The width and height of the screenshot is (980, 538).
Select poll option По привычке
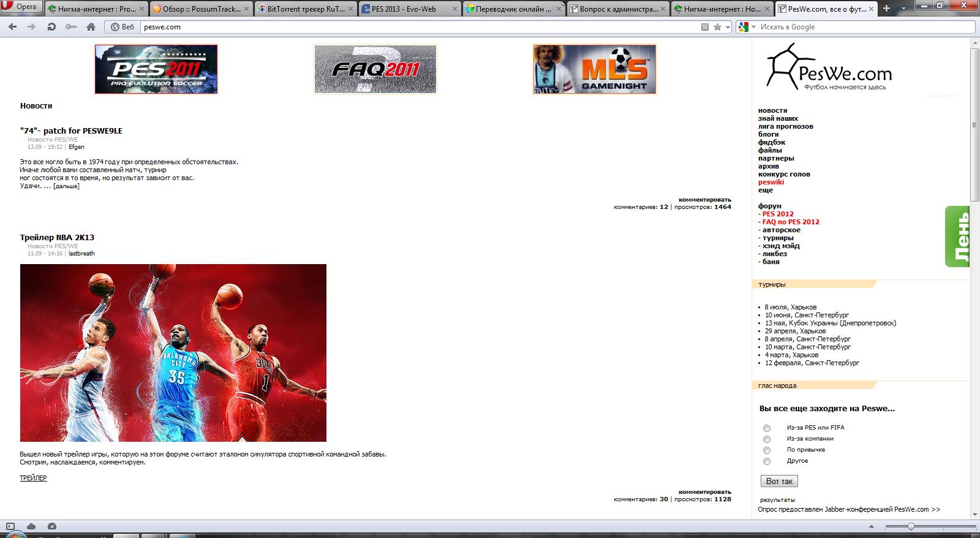tap(767, 450)
